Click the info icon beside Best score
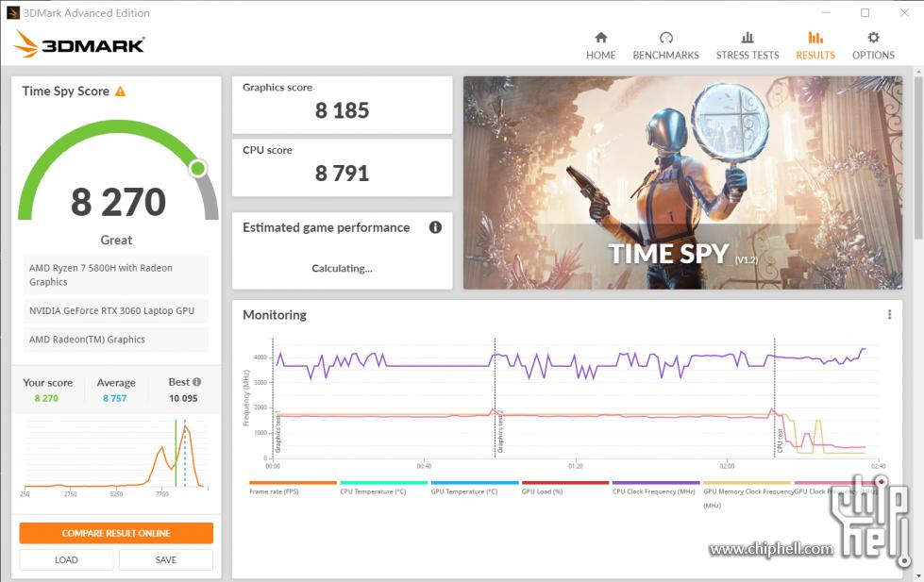Viewport: 924px width, 582px height. [197, 382]
